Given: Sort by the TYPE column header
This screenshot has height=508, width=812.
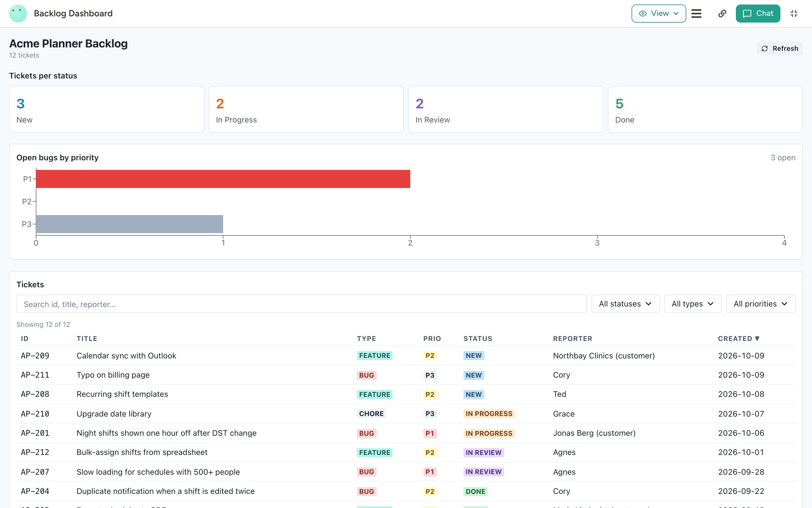Looking at the screenshot, I should point(367,338).
